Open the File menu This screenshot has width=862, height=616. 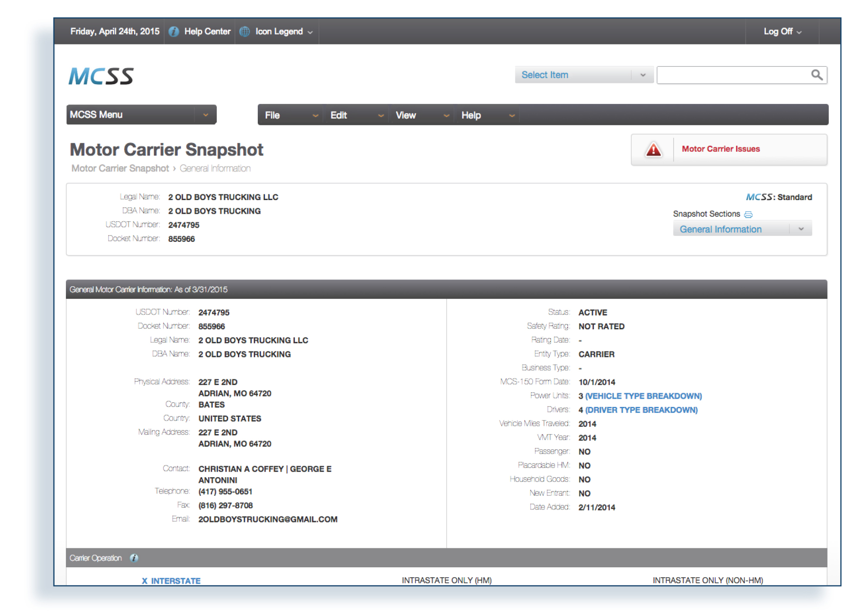coord(291,115)
